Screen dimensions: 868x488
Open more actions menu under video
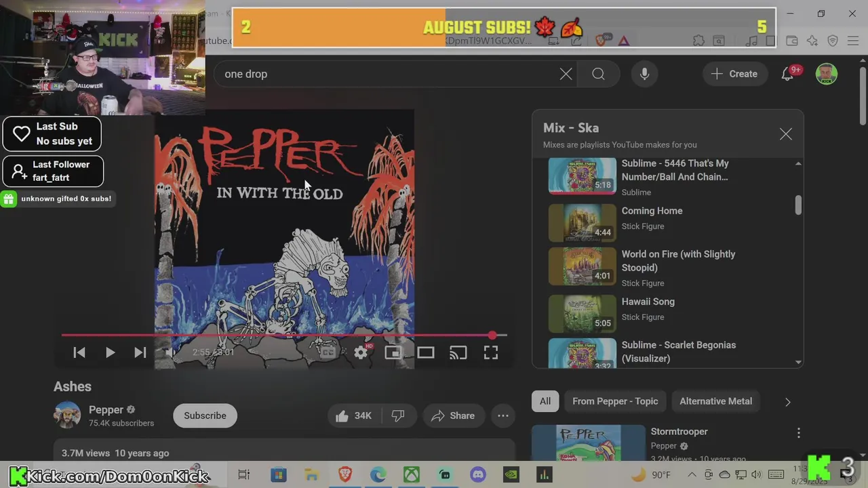[x=503, y=415]
